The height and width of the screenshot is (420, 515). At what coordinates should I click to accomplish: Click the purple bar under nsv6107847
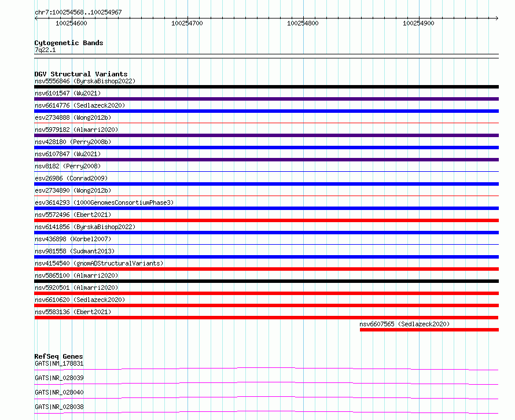266,160
